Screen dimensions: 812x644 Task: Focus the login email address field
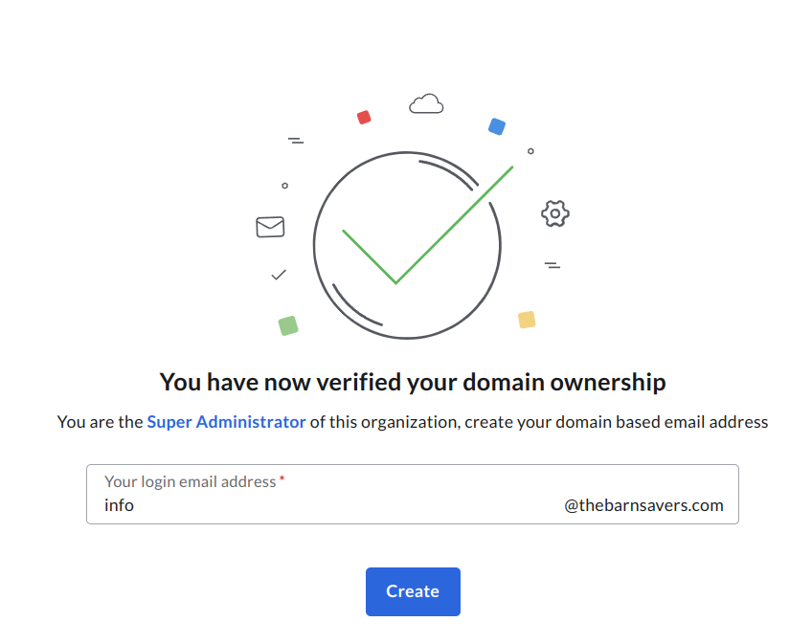tap(412, 494)
